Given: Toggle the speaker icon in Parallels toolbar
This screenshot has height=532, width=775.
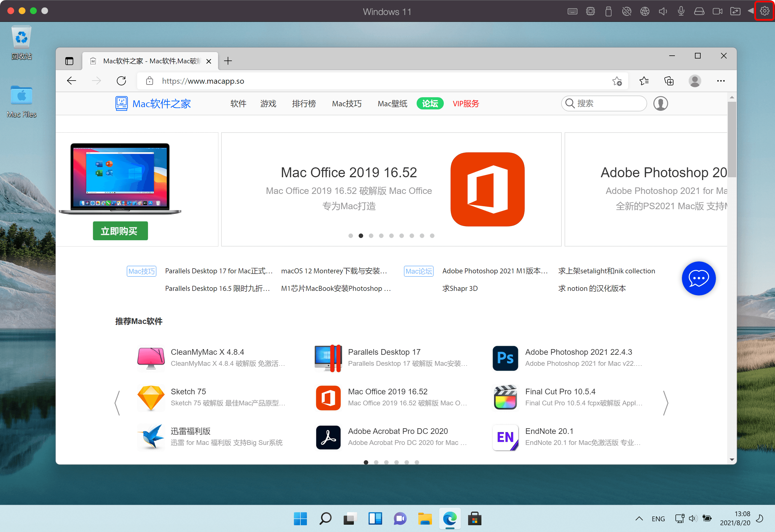Looking at the screenshot, I should pos(663,12).
